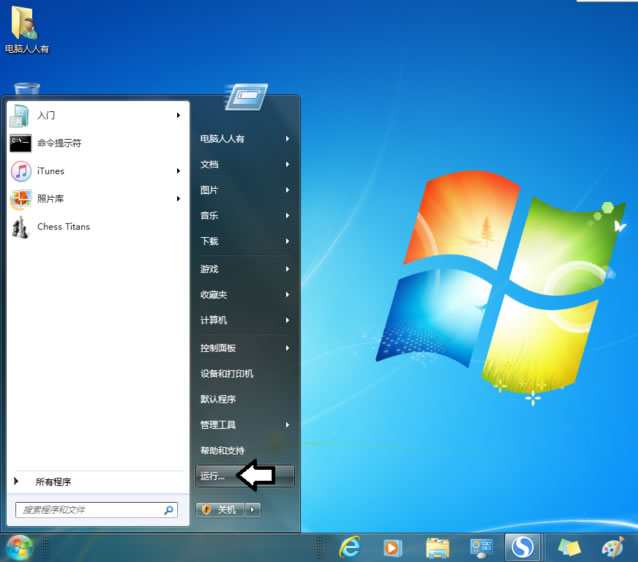The image size is (638, 562).
Task: Launch 命令提示符 from the Start menu
Action: 98,143
